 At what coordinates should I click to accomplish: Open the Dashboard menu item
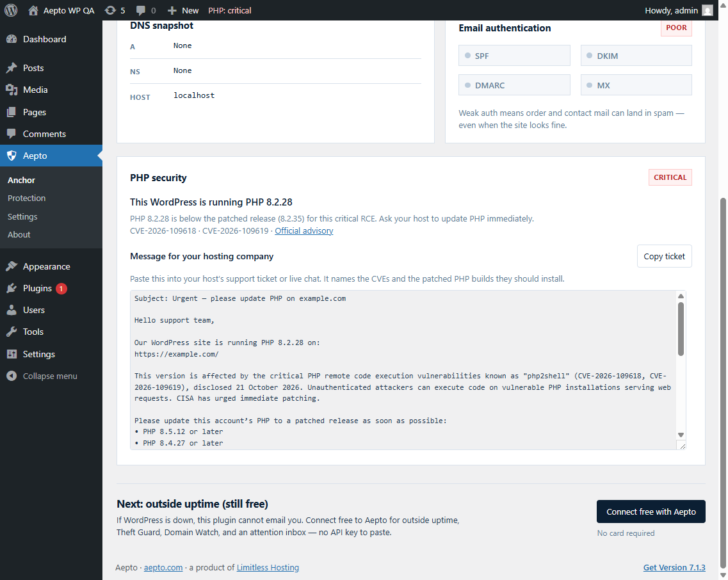click(x=51, y=40)
